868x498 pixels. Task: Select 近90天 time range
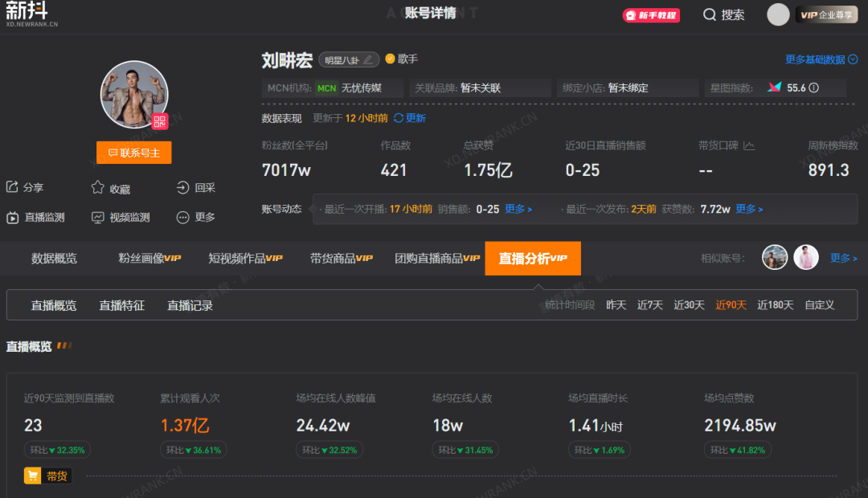(731, 305)
